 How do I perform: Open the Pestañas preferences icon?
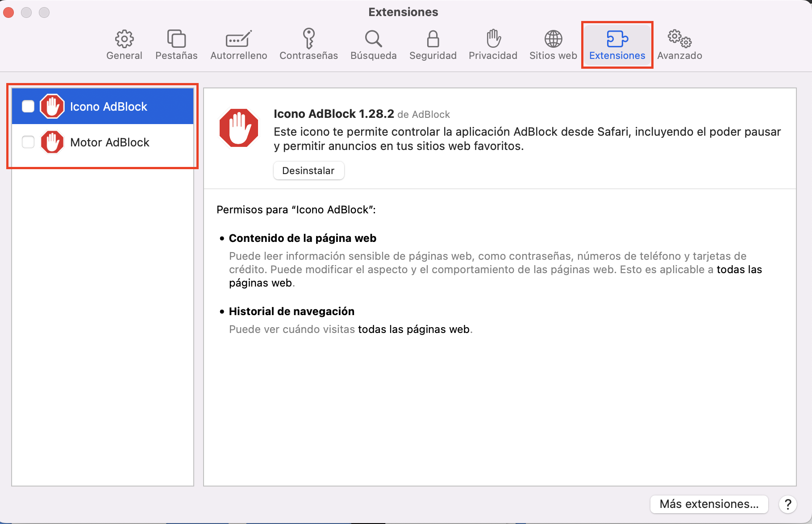176,39
